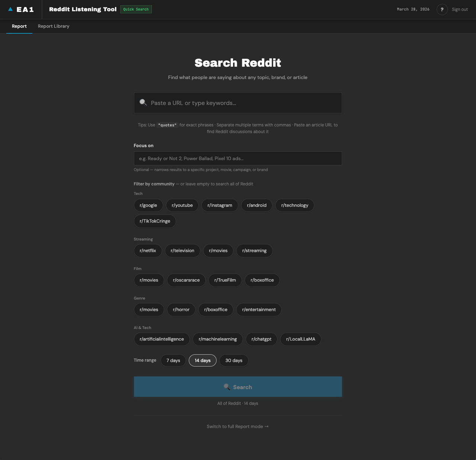Select r/movies under Genre
The height and width of the screenshot is (460, 476).
(149, 310)
